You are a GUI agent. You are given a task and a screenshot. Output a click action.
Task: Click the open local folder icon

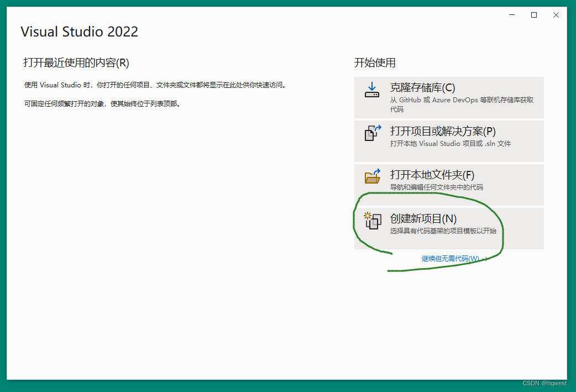(373, 176)
